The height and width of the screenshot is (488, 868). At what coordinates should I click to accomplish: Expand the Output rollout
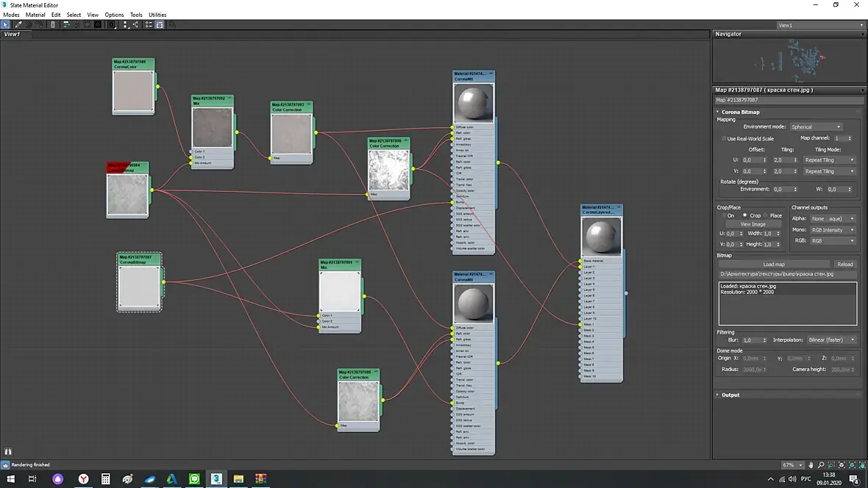(730, 395)
